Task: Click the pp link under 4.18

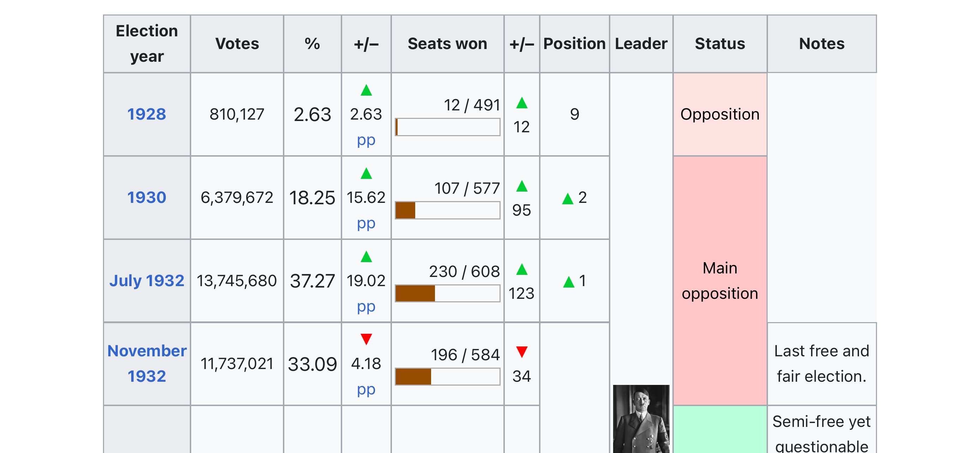Action: point(366,390)
